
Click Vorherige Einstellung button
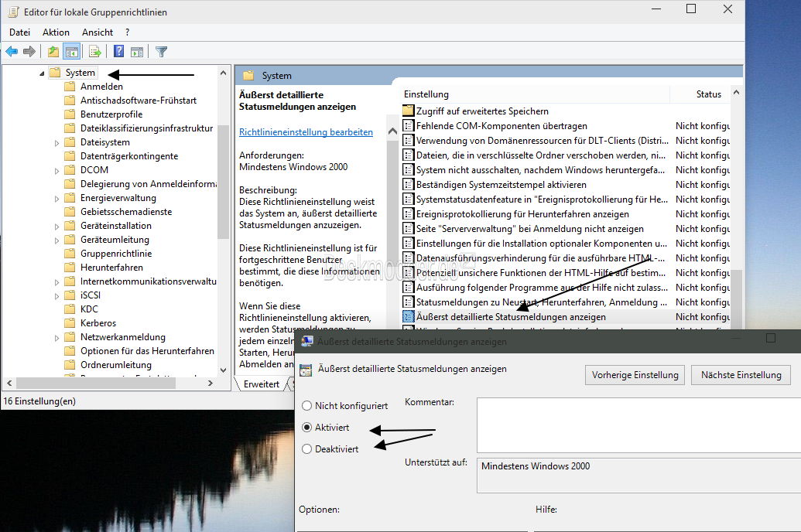(635, 375)
